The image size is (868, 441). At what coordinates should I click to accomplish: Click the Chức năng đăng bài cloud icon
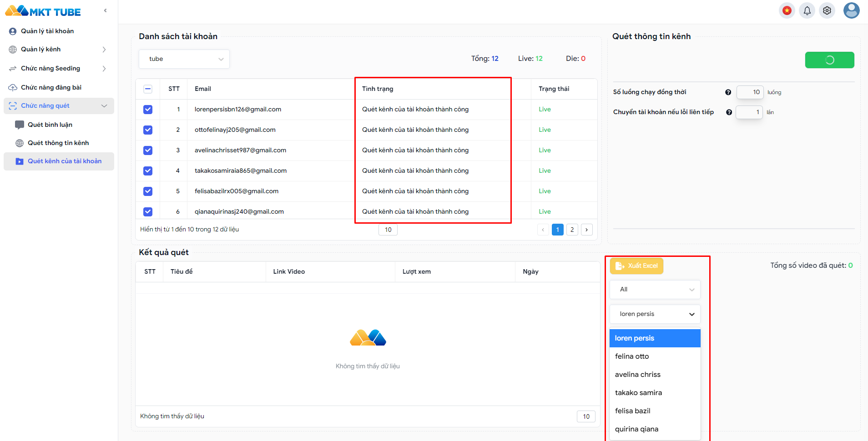tap(13, 87)
